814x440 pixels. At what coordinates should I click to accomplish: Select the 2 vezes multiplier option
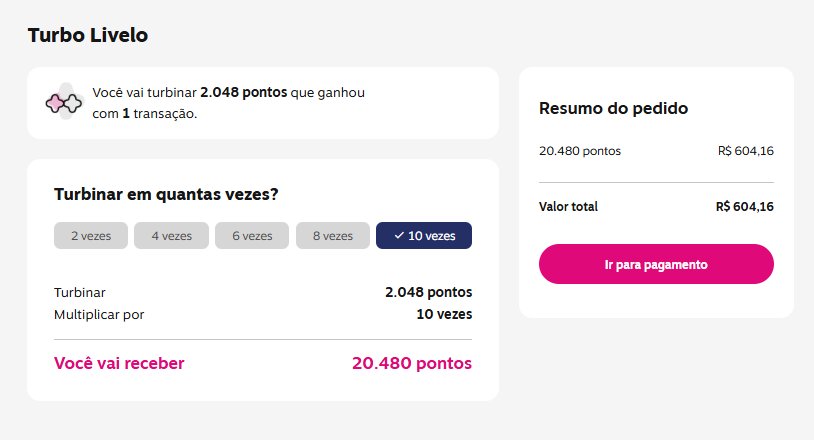[91, 236]
